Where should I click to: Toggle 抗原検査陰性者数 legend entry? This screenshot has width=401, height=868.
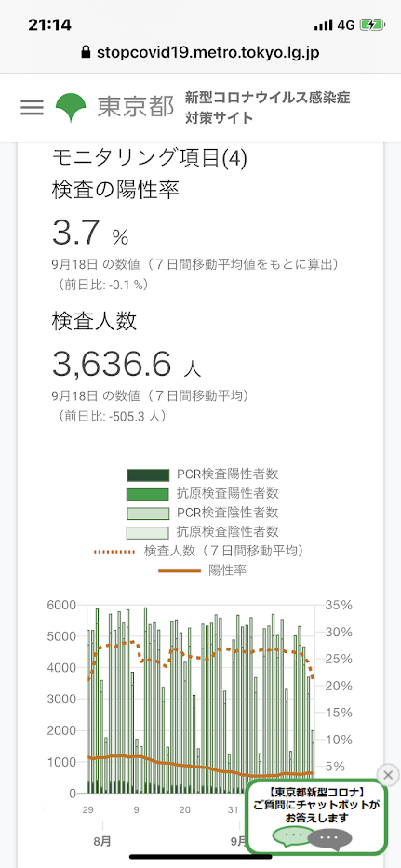(x=203, y=531)
